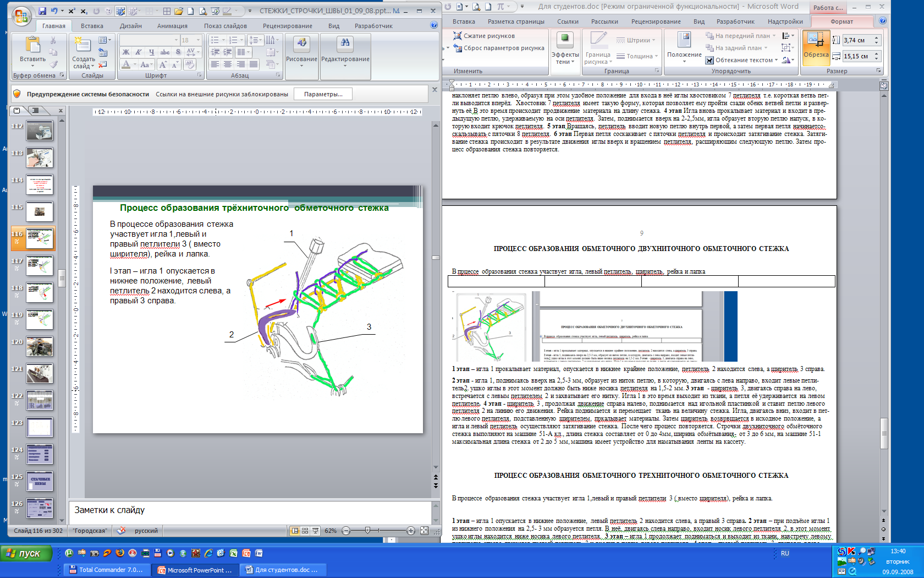
Task: Click Word vertical scrollbar thumb
Action: [884, 433]
